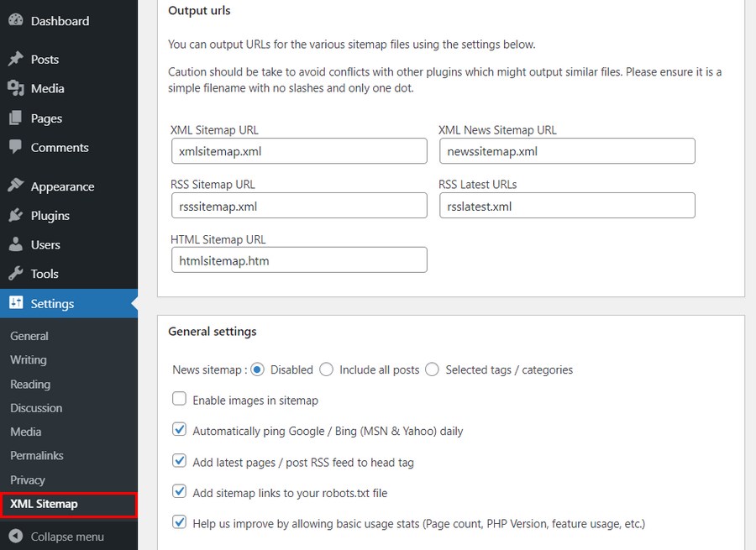Click the Posts pushpin icon
Screen dimensions: 756x550
[15, 59]
